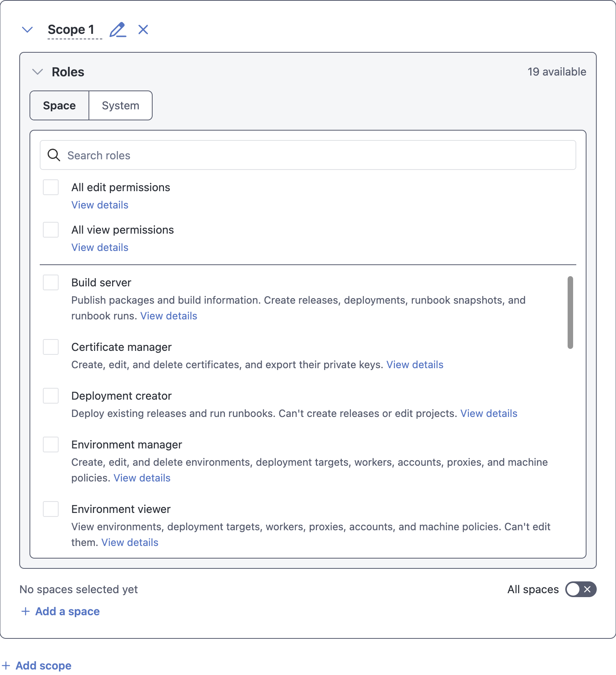
Task: Open View details for Environment viewer role
Action: [130, 542]
